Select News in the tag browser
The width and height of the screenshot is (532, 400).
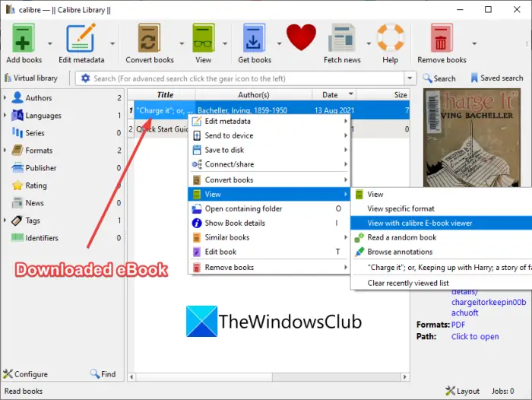35,203
